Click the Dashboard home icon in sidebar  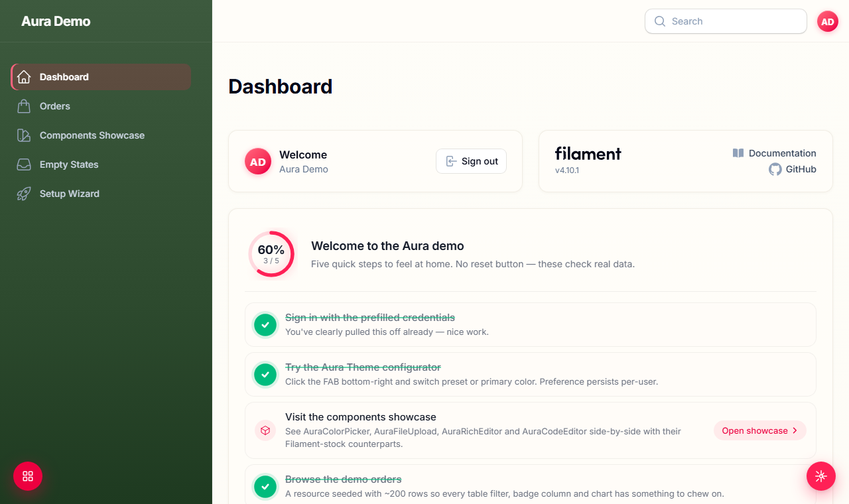24,77
